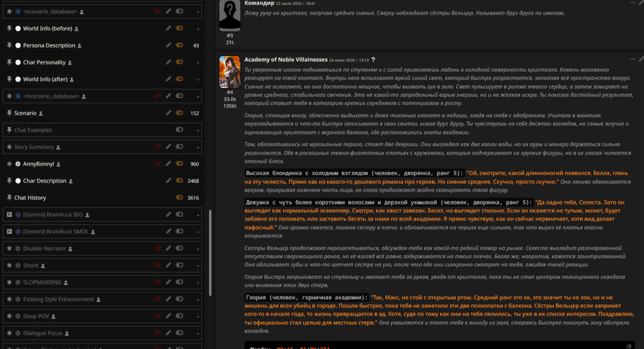Click the Existing Style Enhancement prompt name
644x349 pixels.
(59, 299)
